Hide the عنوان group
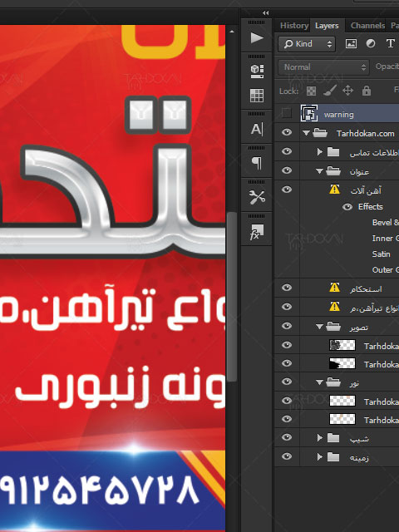This screenshot has width=399, height=532. pyautogui.click(x=287, y=170)
